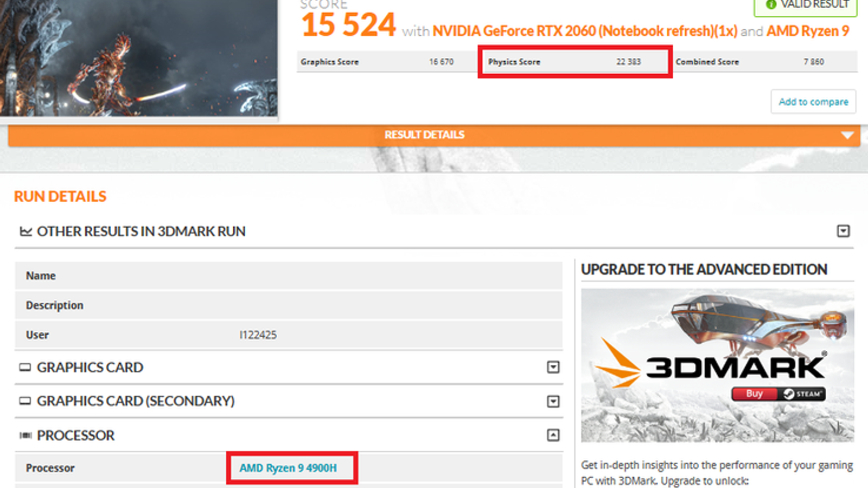Collapse the Result Details orange bar
The height and width of the screenshot is (488, 868).
coord(434,135)
